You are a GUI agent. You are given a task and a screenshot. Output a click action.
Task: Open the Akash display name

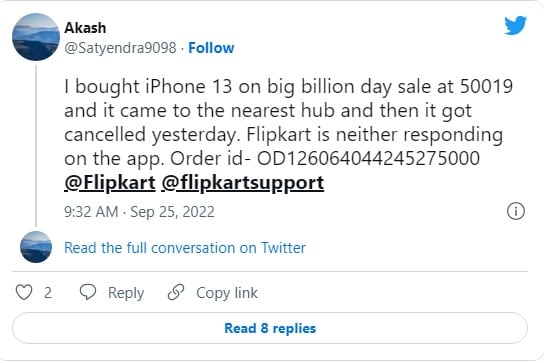coord(85,28)
